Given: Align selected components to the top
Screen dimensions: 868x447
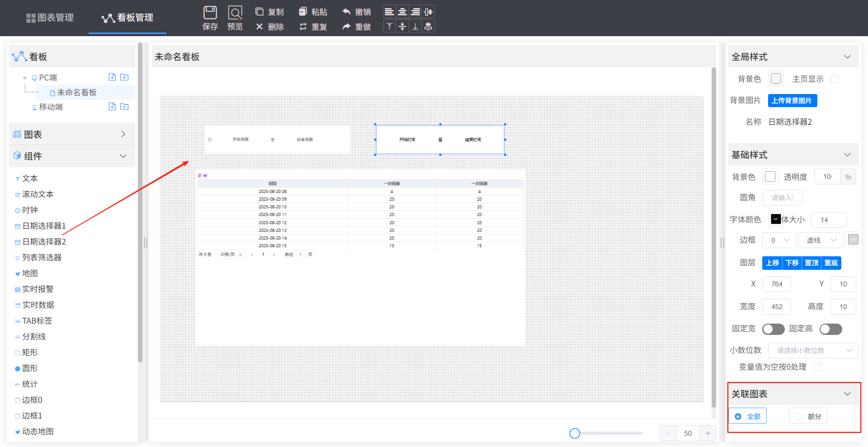Looking at the screenshot, I should click(389, 27).
